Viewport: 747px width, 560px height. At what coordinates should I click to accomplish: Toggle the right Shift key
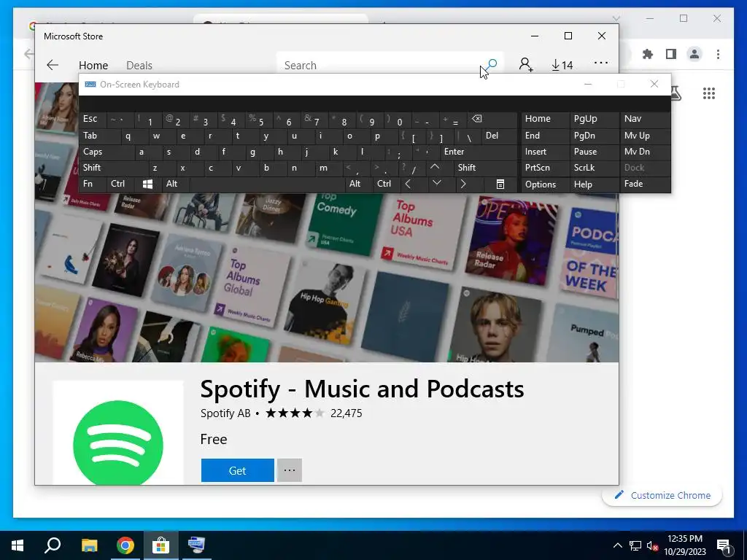point(485,168)
